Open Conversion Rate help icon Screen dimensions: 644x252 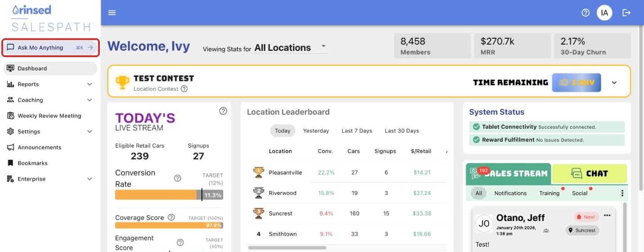(178, 178)
